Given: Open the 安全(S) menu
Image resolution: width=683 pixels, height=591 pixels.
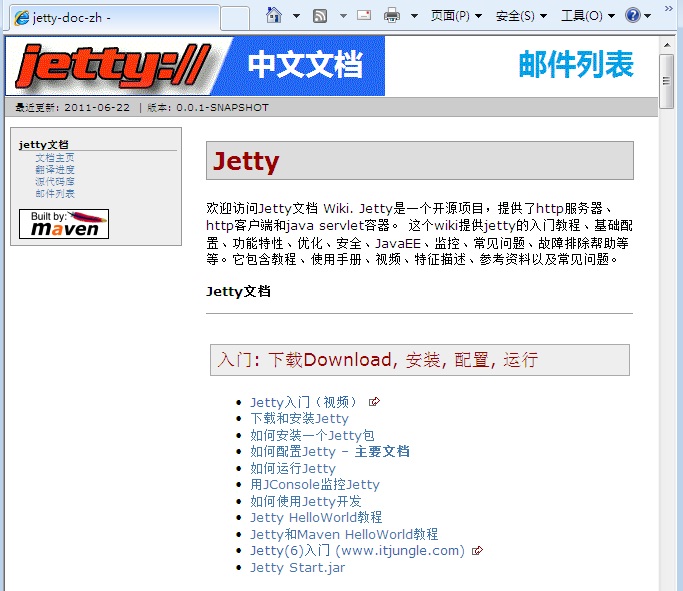Looking at the screenshot, I should click(521, 16).
